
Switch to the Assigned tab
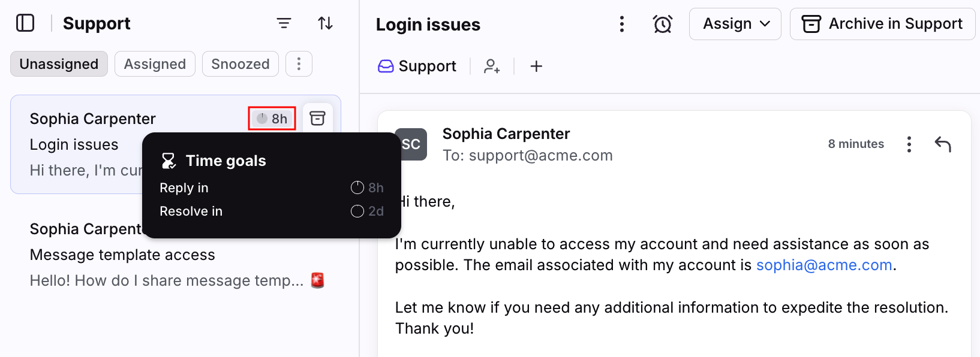click(x=155, y=63)
